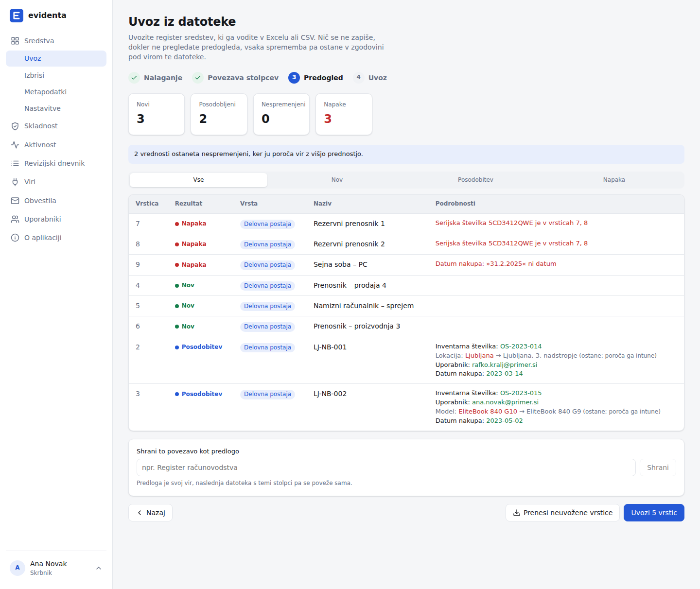Focus the template name input field
Screen dimensions: 700x589
pyautogui.click(x=386, y=468)
